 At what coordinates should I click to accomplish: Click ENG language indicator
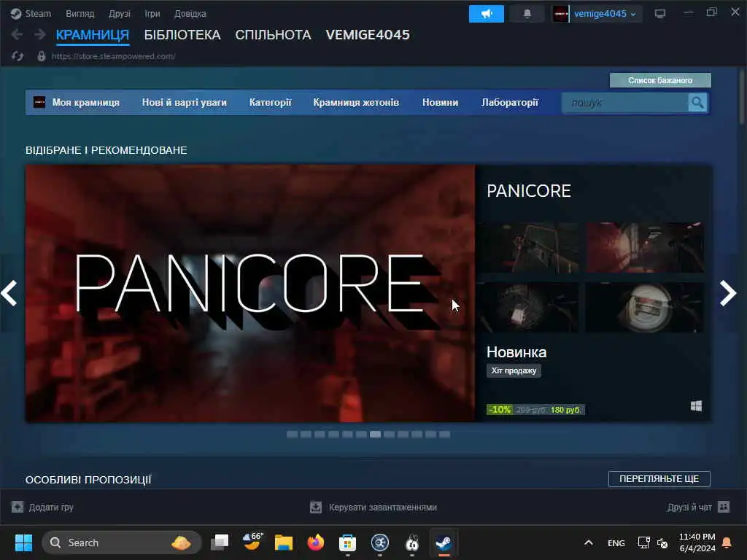616,542
